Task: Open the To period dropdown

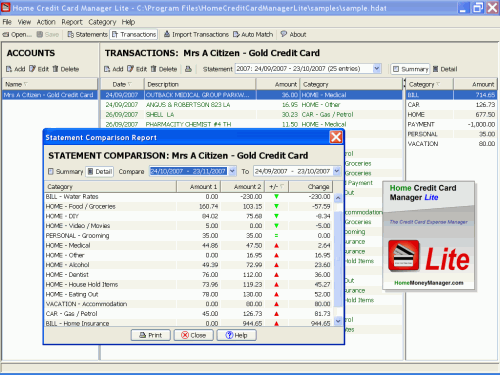Action: (337, 171)
